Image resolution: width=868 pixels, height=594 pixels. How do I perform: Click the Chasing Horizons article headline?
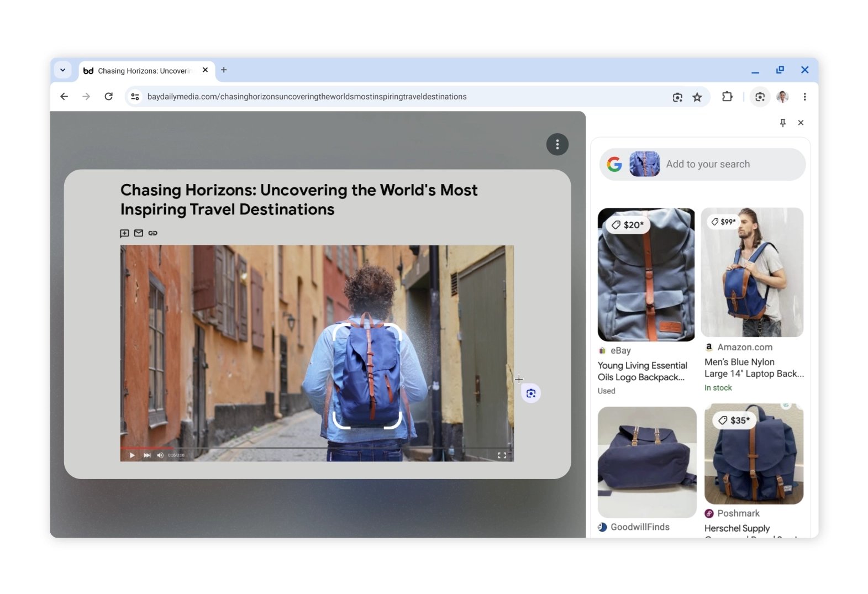[299, 199]
